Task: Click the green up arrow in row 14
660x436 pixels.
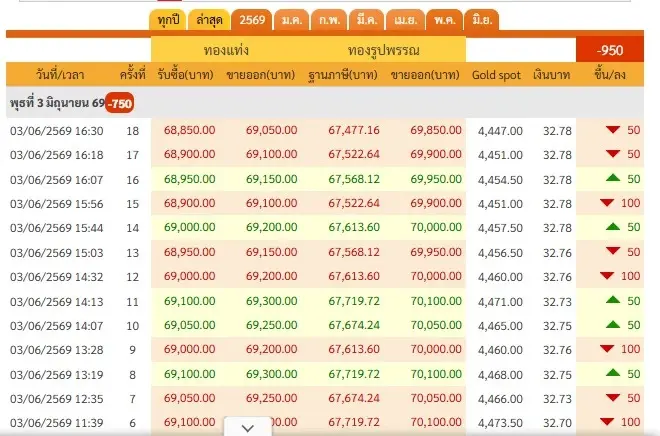Action: [613, 227]
